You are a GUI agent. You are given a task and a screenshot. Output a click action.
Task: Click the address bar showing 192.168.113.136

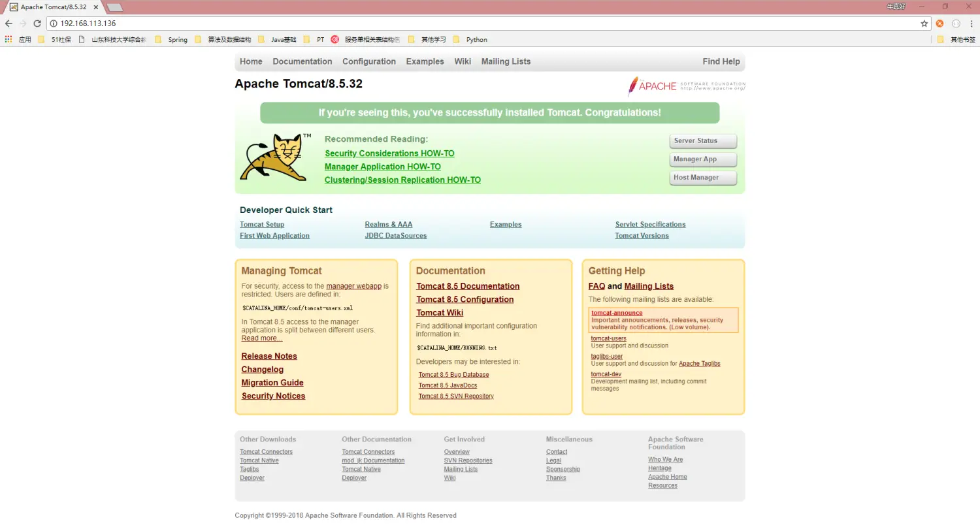(x=483, y=24)
